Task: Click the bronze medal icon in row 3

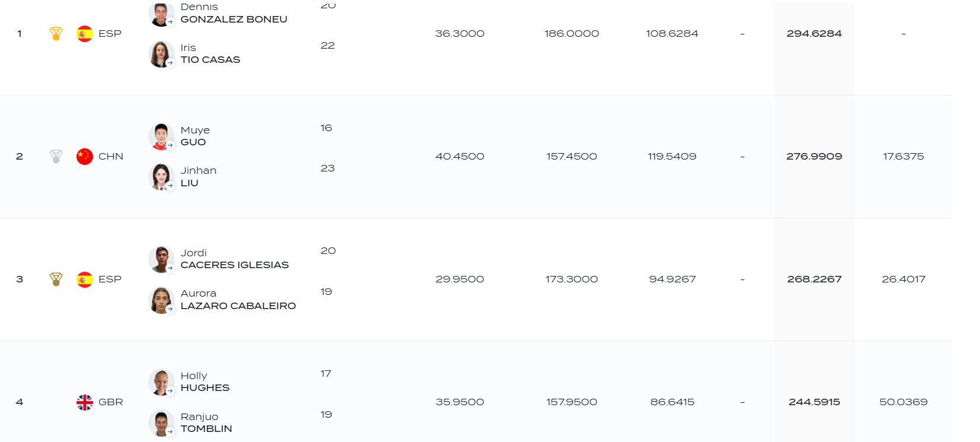Action: [56, 279]
